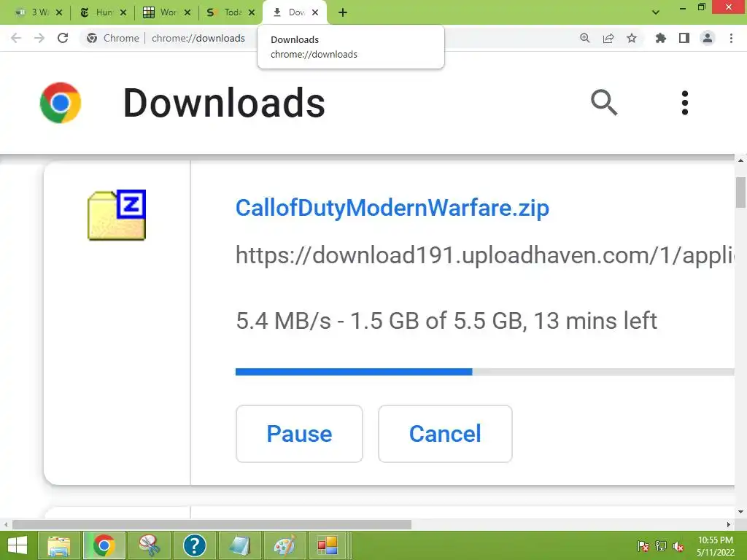Image resolution: width=747 pixels, height=560 pixels.
Task: Search downloads using the magnifier icon
Action: click(604, 102)
